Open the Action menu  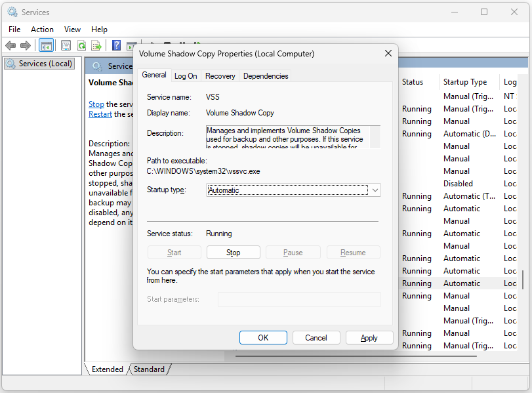tap(42, 30)
